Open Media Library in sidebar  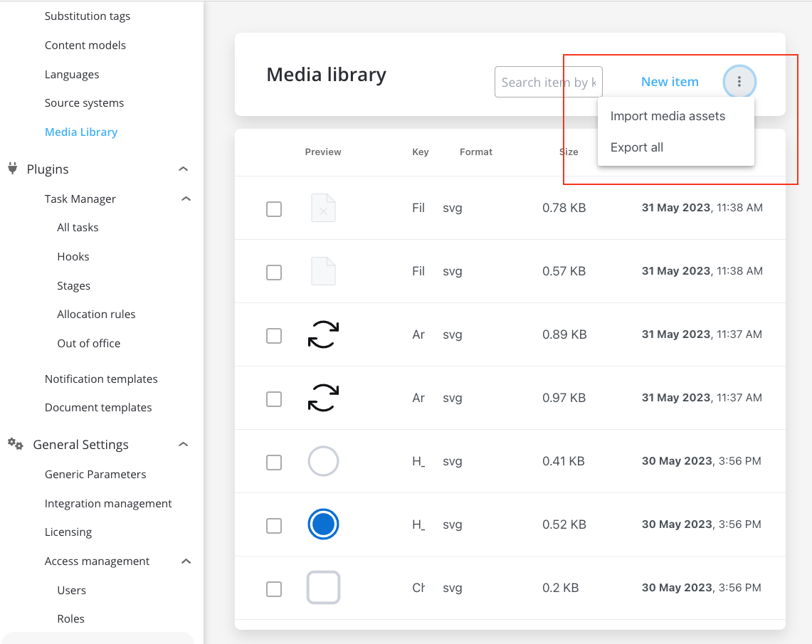[x=81, y=132]
